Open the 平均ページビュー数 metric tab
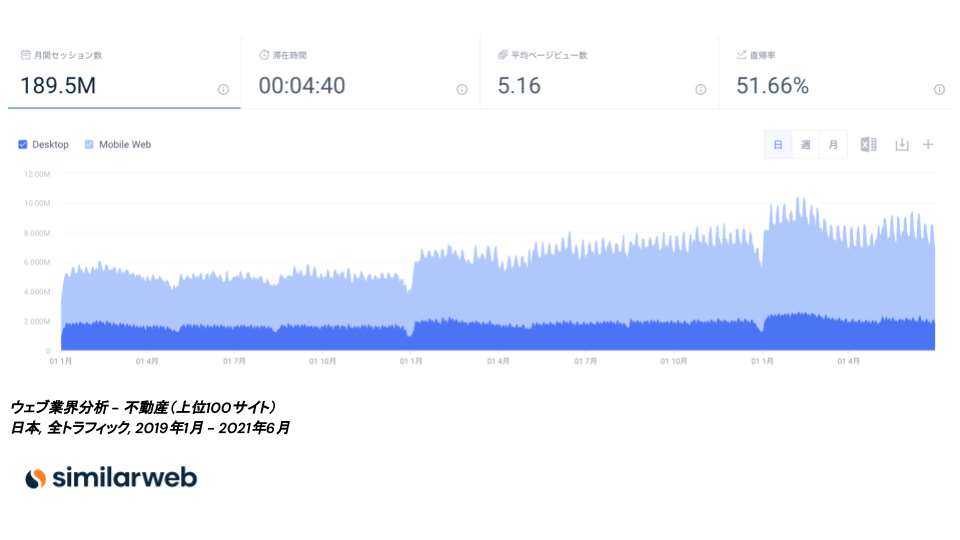960x540 pixels. 598,73
